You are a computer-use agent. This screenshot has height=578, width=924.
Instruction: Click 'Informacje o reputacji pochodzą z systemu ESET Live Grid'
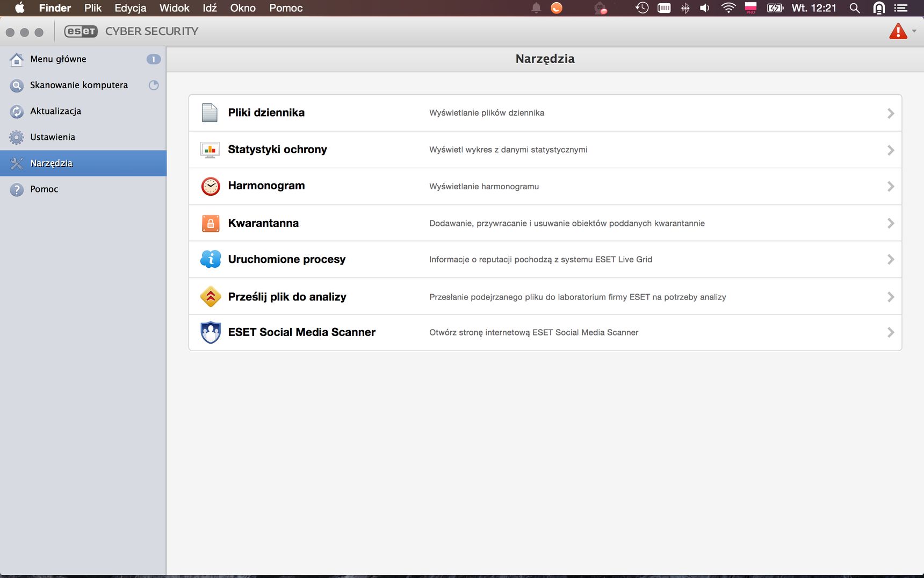coord(540,260)
